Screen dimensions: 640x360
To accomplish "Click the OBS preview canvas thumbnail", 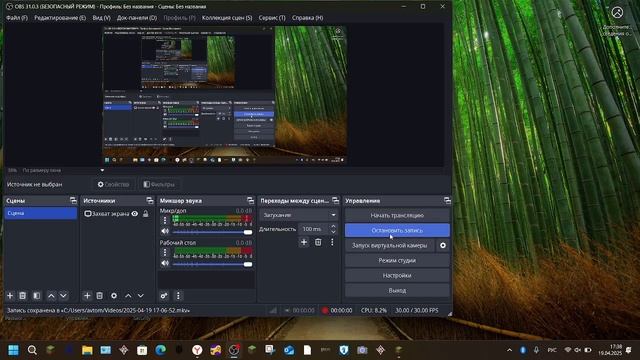I will (x=225, y=95).
